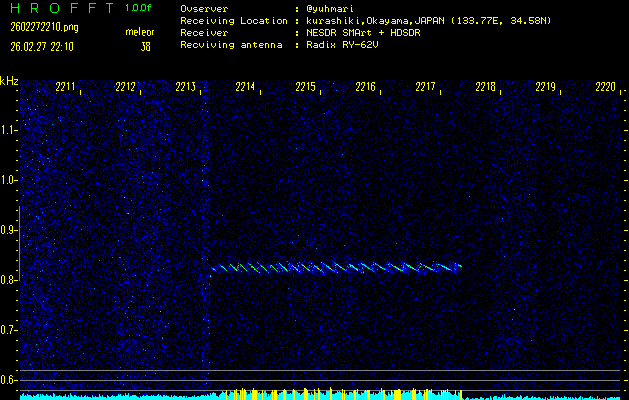Click the meteor label

[140, 32]
